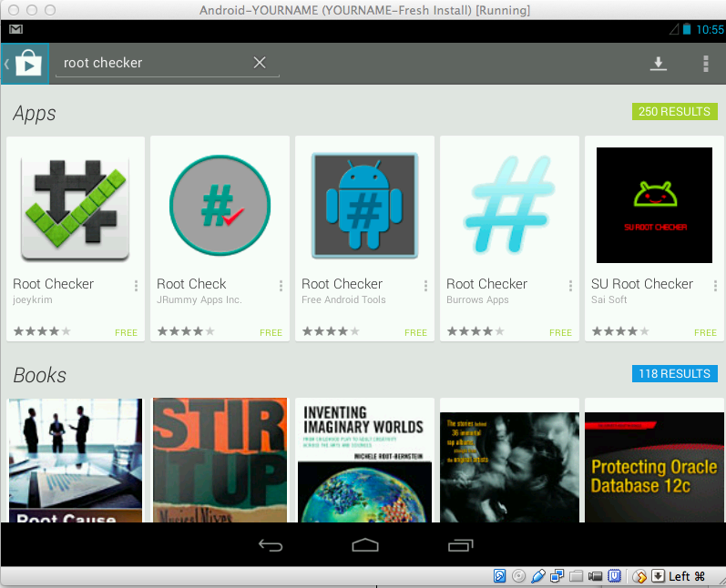This screenshot has width=726, height=588.
Task: Open the rap albums stories book cover
Action: point(509,467)
